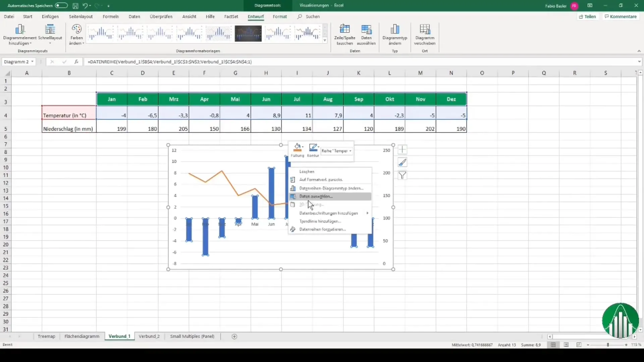Click the Undo arrow icon
Image resolution: width=644 pixels, height=362 pixels.
tap(85, 6)
